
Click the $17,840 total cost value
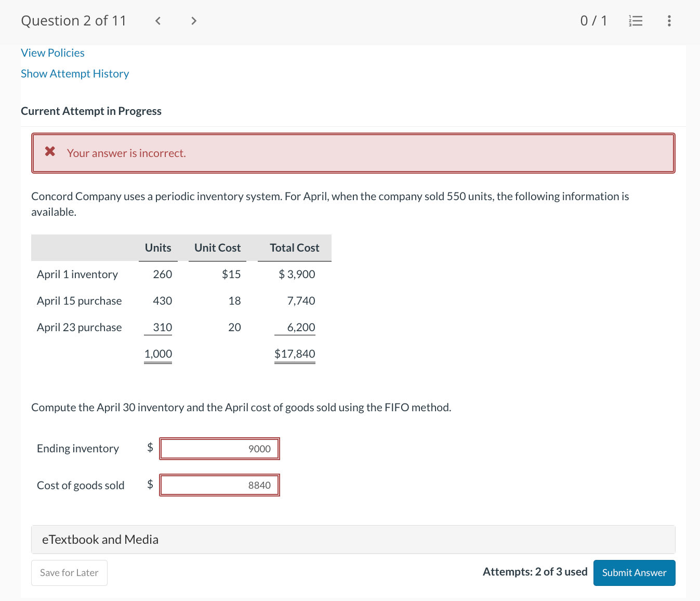pos(295,354)
